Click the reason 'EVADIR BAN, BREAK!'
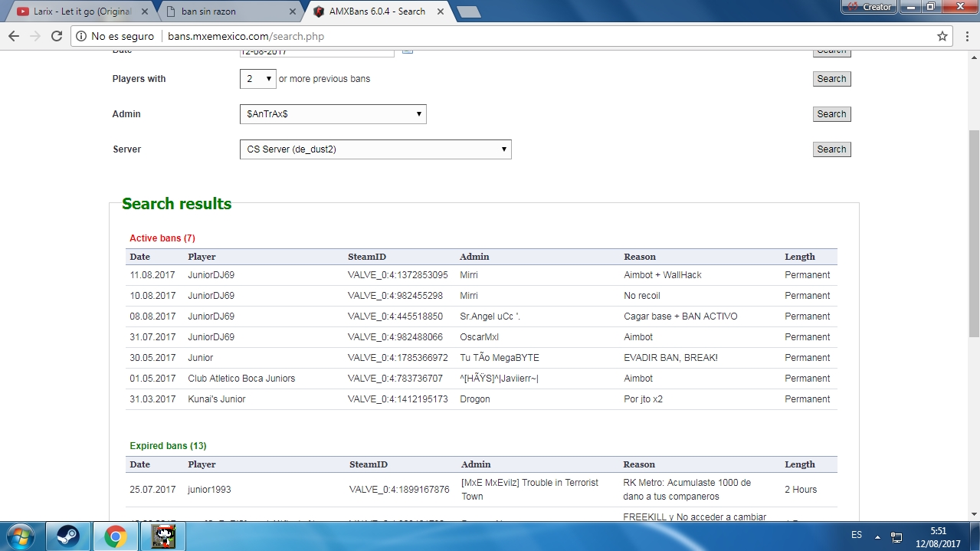 coord(671,358)
